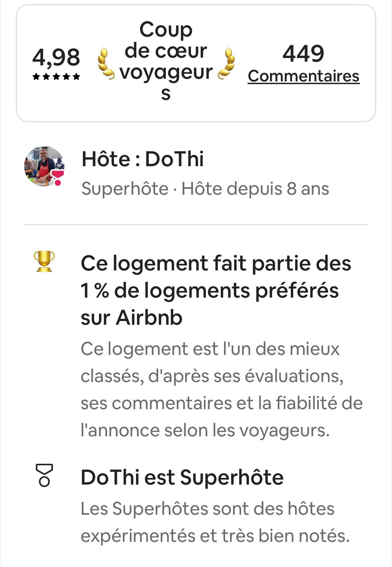
Task: Tap the top 1 % logements préférés heading
Action: [x=216, y=290]
